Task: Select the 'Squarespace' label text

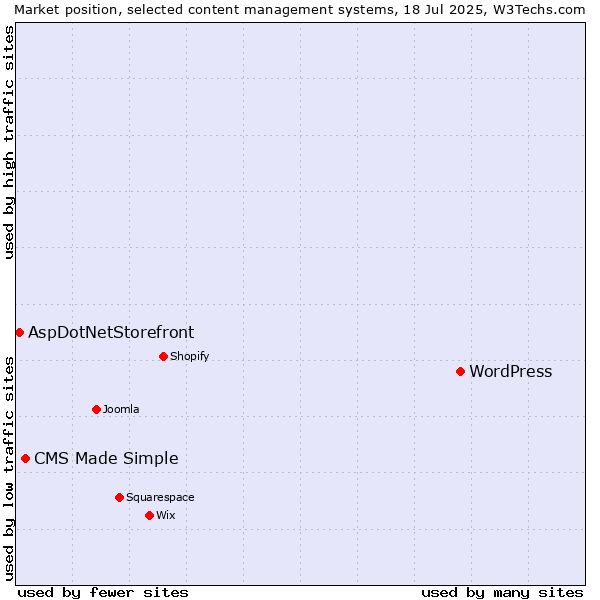Action: (x=160, y=497)
